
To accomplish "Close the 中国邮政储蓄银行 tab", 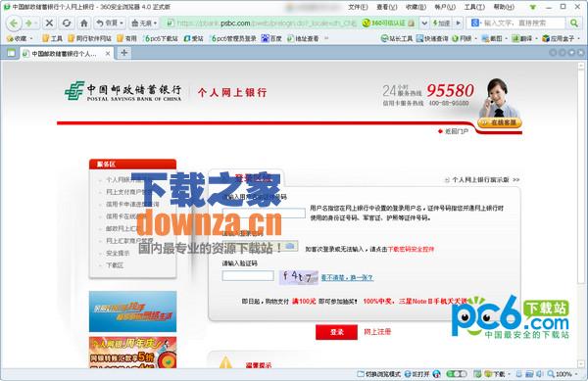I will 108,54.
